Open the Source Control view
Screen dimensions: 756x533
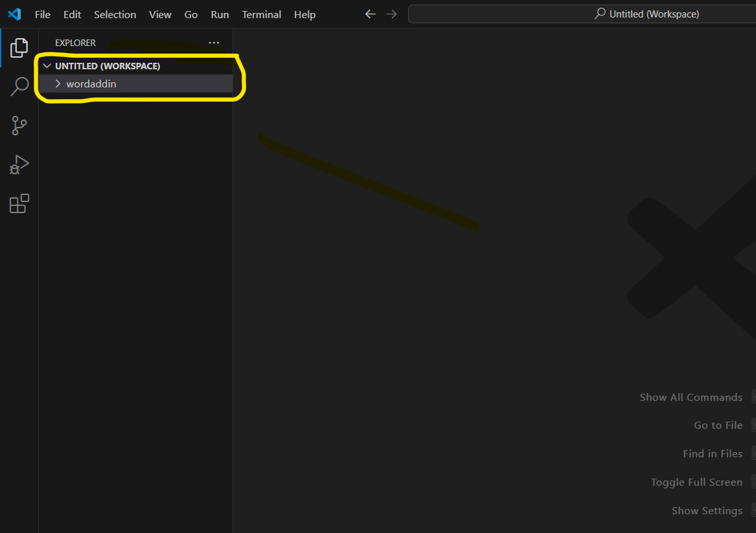19,126
